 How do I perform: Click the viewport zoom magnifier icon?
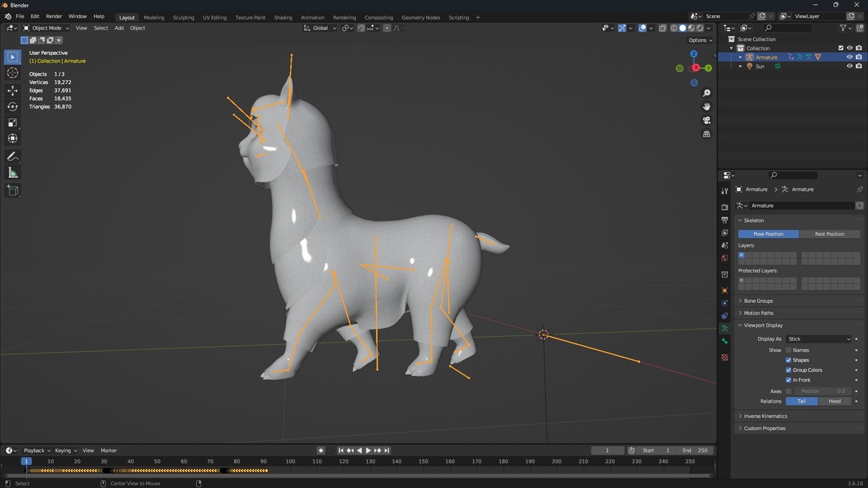click(707, 93)
